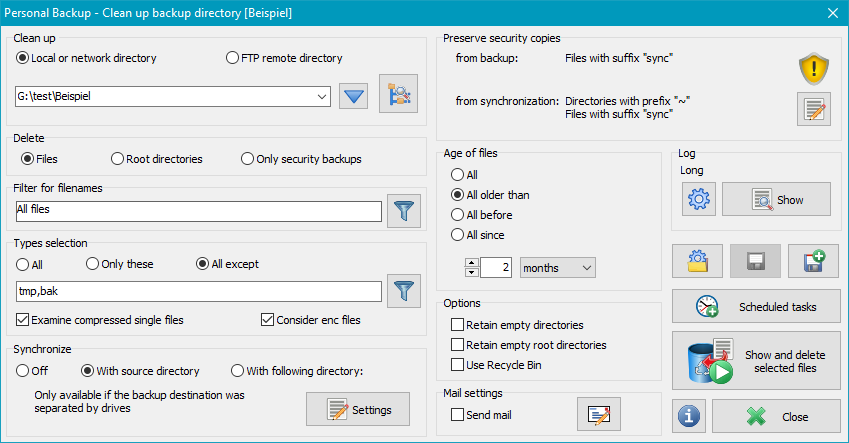The image size is (849, 443).
Task: Edit preserve security copies settings icon
Action: click(814, 109)
